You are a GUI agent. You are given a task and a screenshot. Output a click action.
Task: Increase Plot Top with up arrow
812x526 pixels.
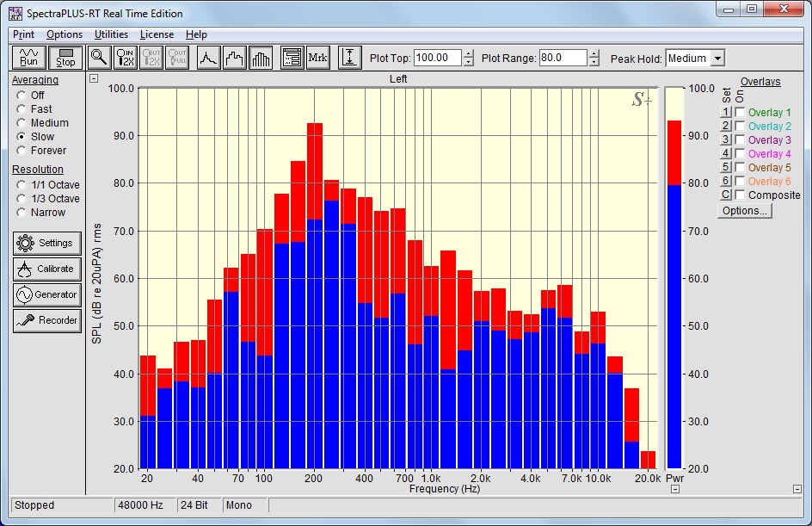[x=468, y=54]
